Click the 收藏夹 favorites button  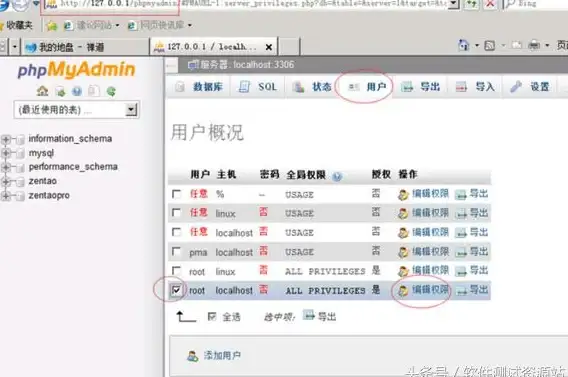coord(16,25)
